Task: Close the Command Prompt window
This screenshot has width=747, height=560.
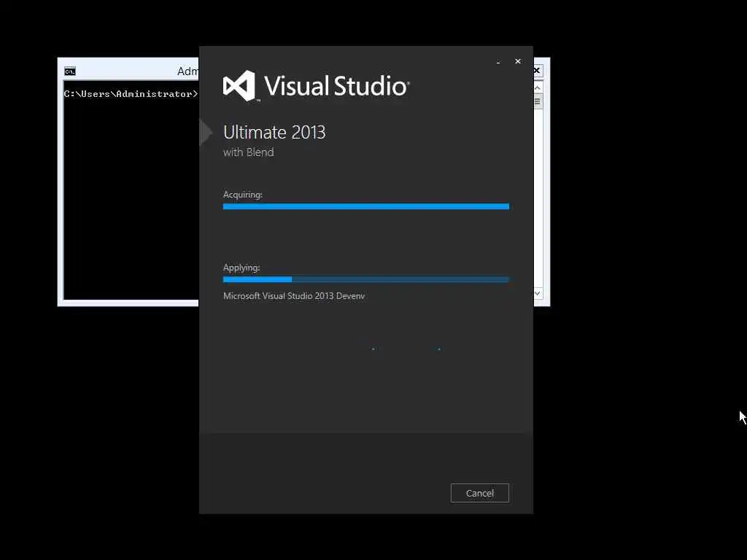Action: coord(537,71)
